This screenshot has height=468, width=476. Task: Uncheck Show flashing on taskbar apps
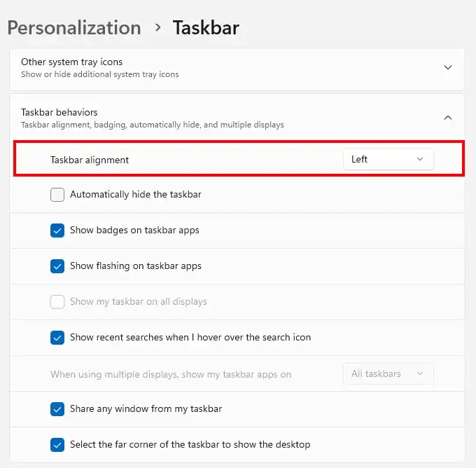click(57, 266)
